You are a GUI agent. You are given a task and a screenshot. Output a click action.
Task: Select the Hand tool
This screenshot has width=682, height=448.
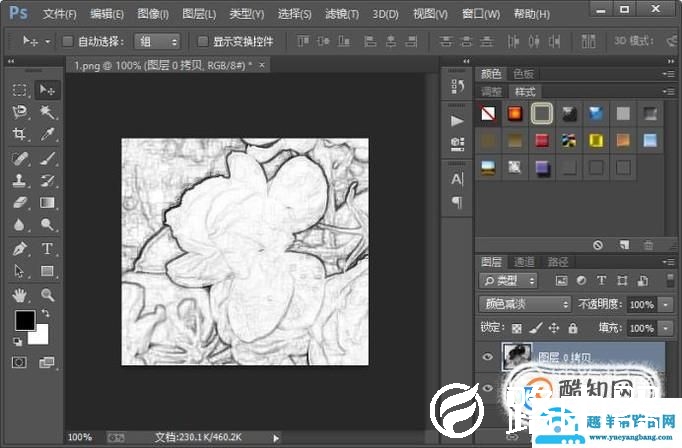tap(20, 295)
